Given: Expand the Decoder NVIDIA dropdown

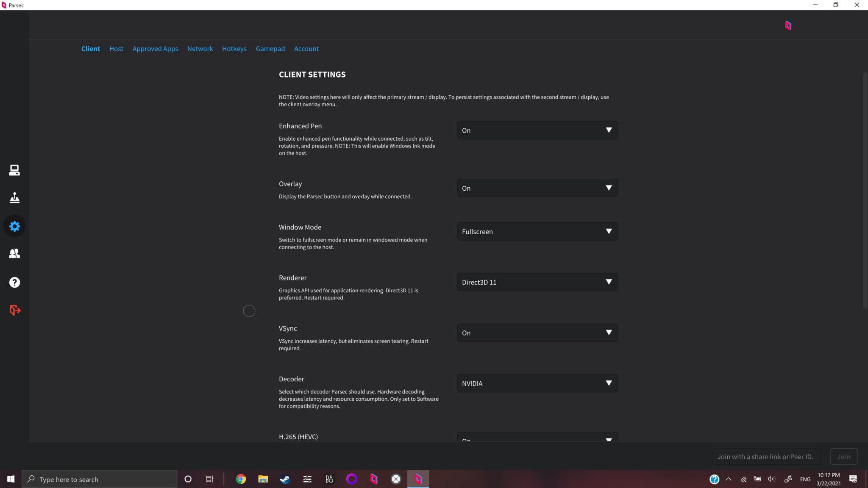Looking at the screenshot, I should (537, 383).
